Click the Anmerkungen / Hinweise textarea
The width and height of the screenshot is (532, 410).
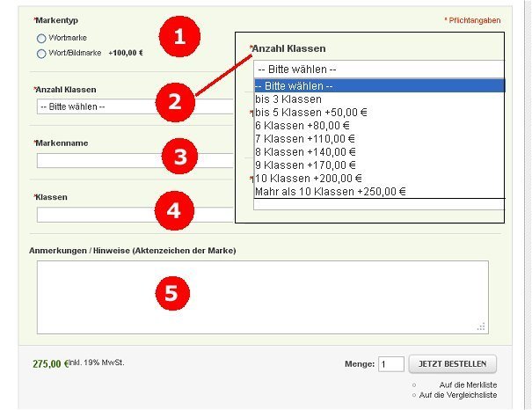pyautogui.click(x=261, y=297)
